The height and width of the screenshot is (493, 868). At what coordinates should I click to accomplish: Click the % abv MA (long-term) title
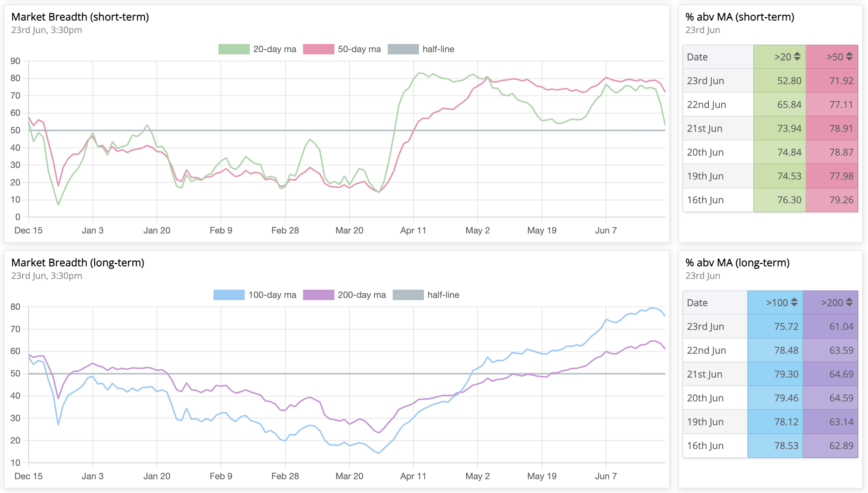click(738, 263)
